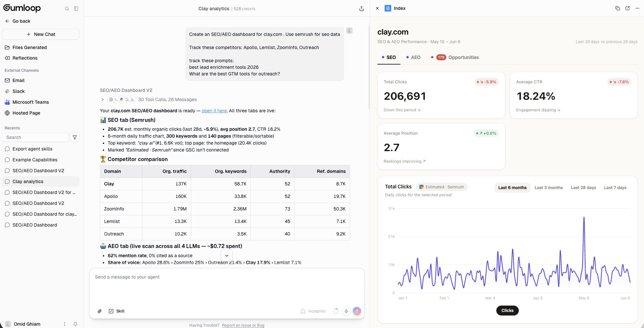
Task: Send the message with the arrow button
Action: [357, 311]
